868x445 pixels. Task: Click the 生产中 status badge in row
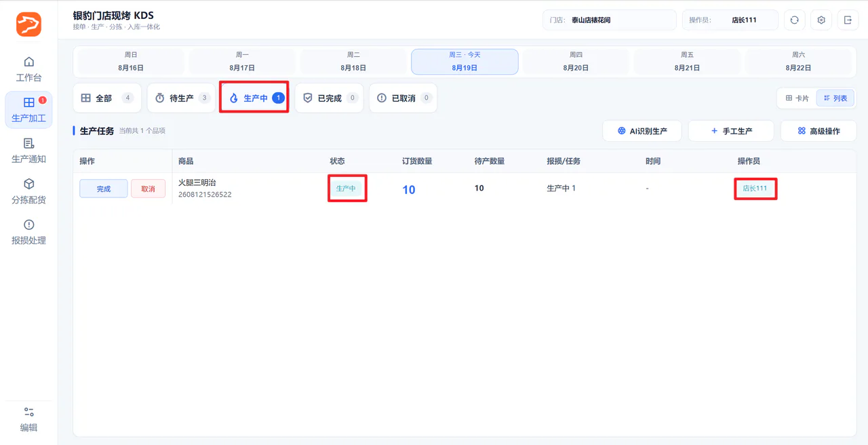[346, 189]
